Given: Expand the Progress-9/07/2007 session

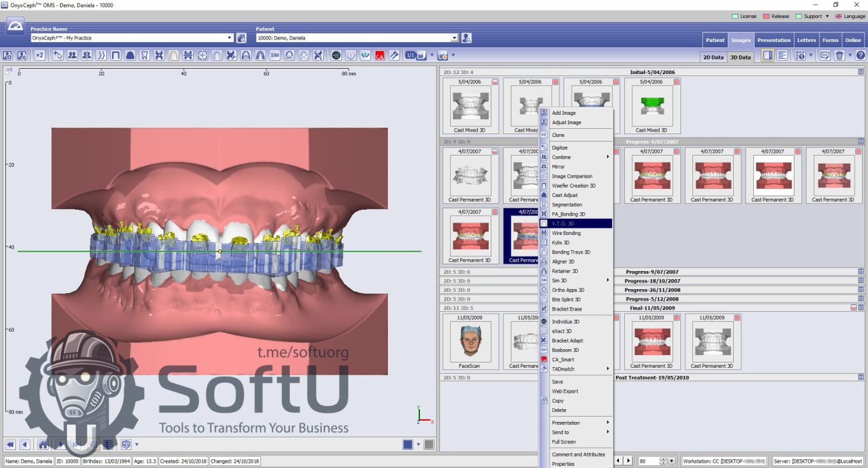Looking at the screenshot, I should click(861, 272).
